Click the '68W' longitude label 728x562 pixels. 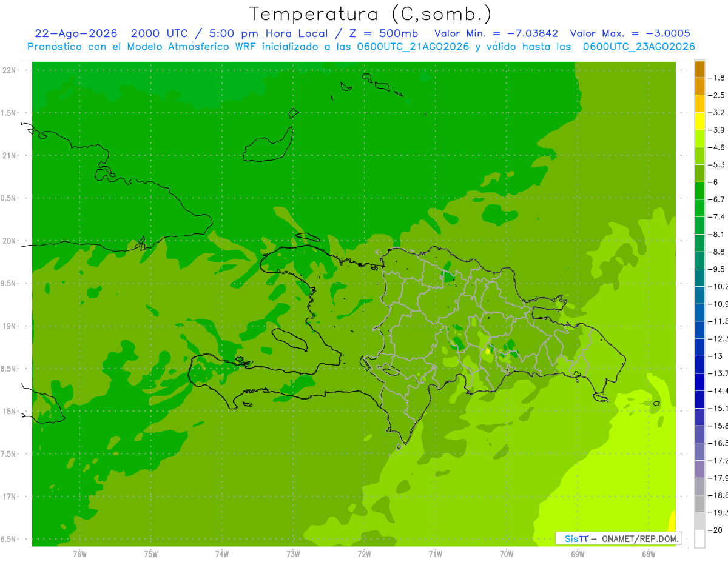point(649,554)
